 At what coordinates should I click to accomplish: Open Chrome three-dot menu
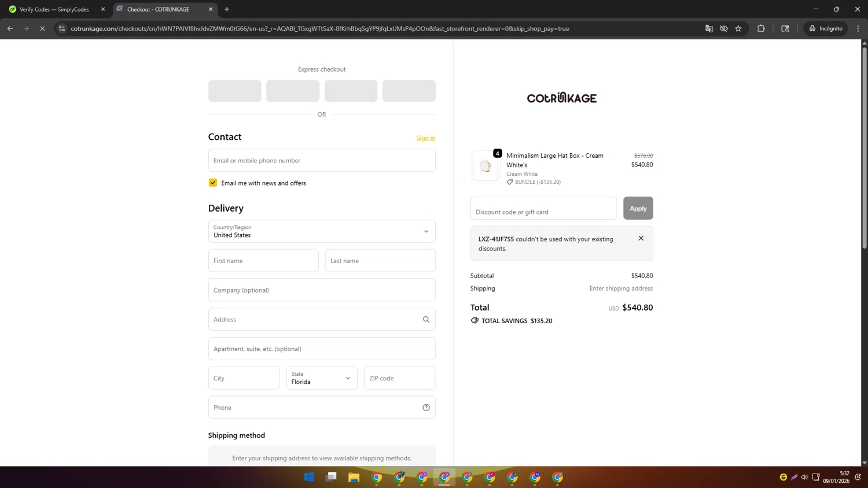858,28
